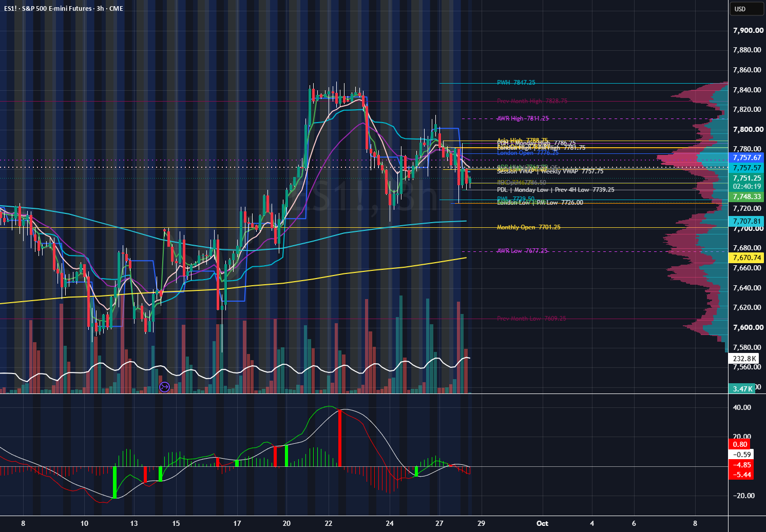Click the red 0.80 oscillator value tag

(x=740, y=444)
